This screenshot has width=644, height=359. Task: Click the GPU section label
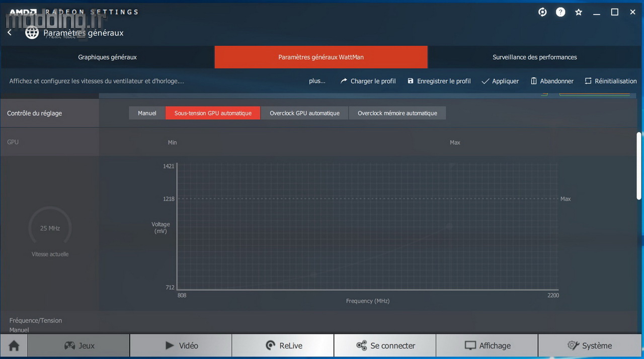pos(13,142)
